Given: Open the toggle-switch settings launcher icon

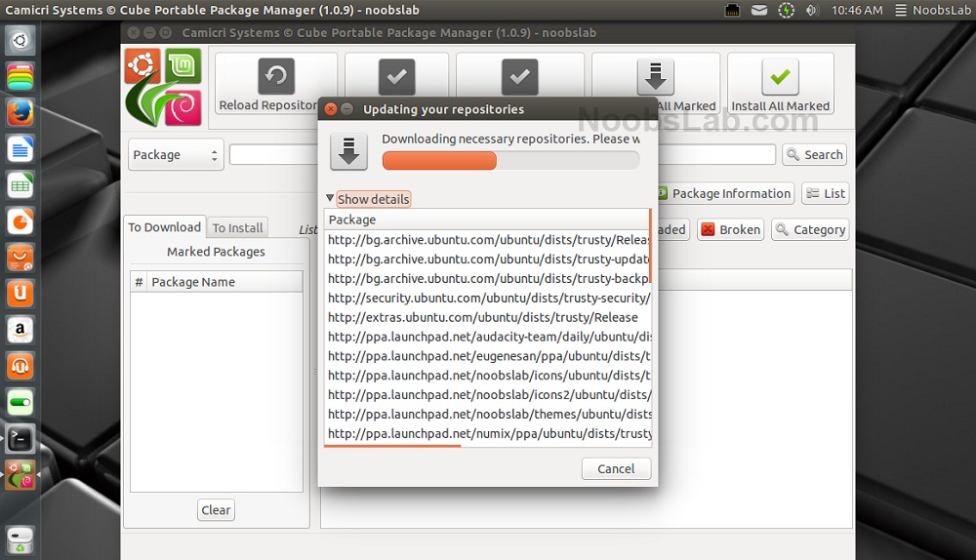Looking at the screenshot, I should [x=20, y=402].
